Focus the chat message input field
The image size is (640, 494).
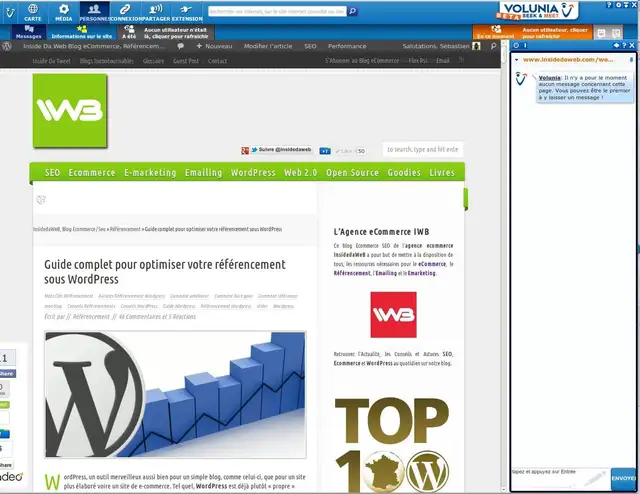[x=560, y=478]
